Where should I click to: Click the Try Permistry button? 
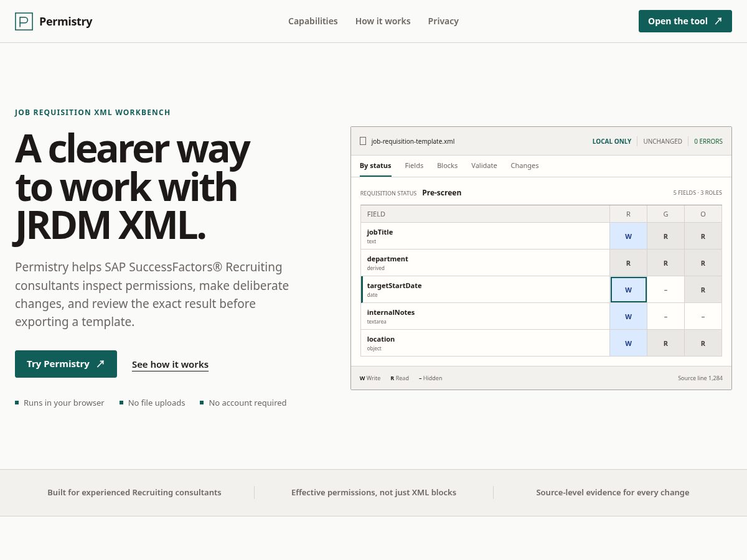pos(66,364)
